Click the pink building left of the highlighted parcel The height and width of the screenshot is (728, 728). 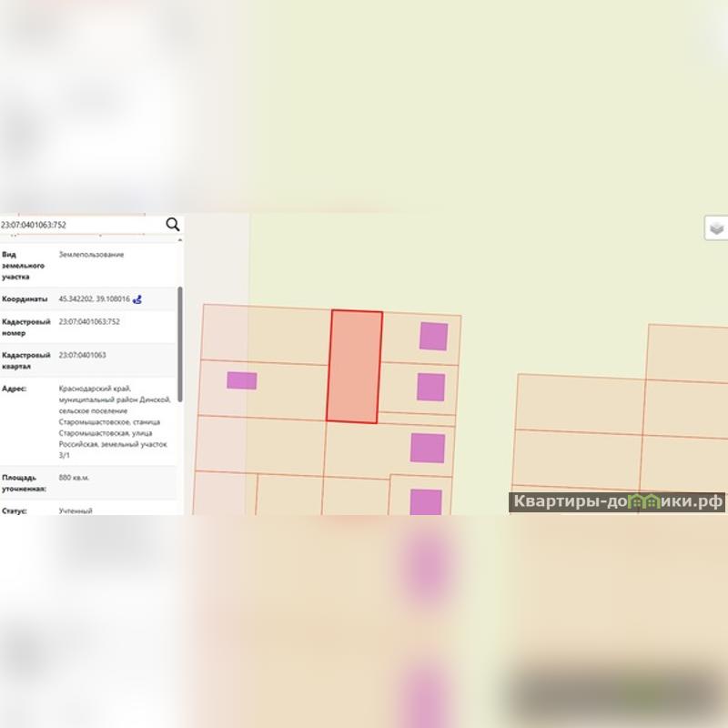tap(241, 380)
